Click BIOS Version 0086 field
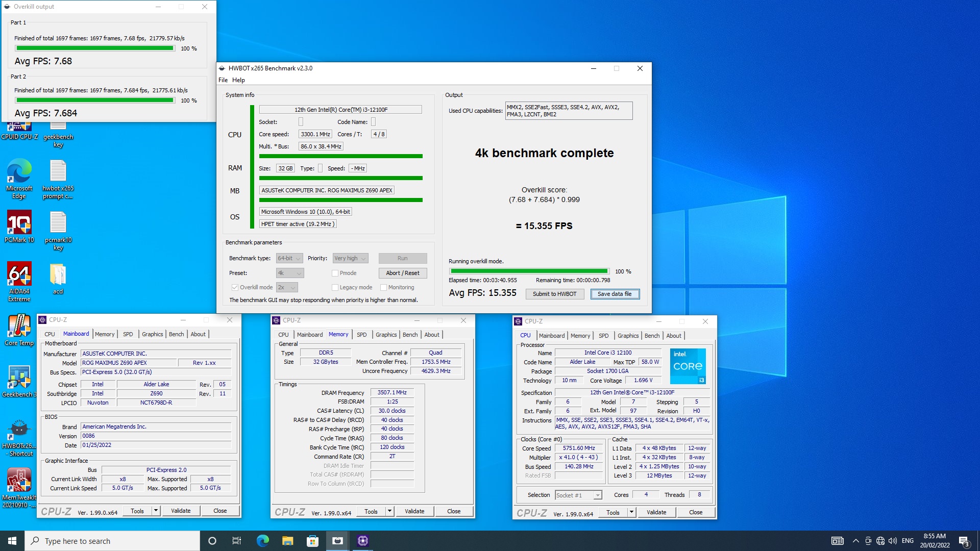The image size is (980, 551). [x=156, y=436]
